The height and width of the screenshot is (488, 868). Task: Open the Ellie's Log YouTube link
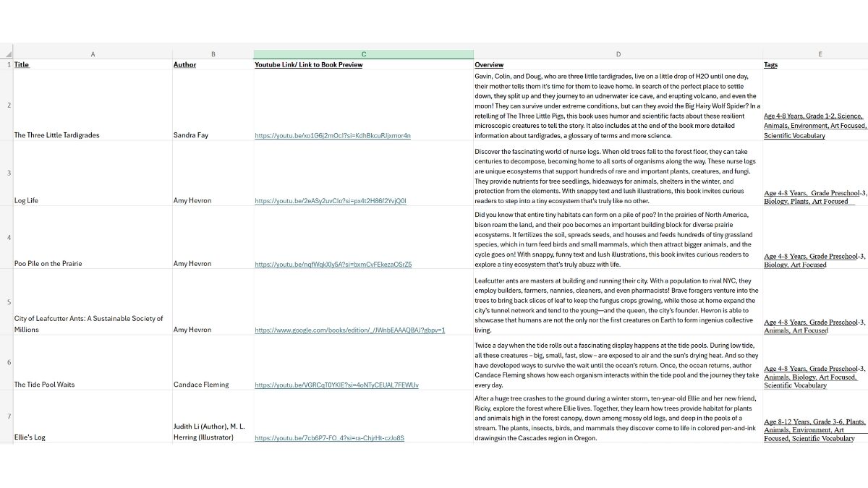pyautogui.click(x=329, y=438)
